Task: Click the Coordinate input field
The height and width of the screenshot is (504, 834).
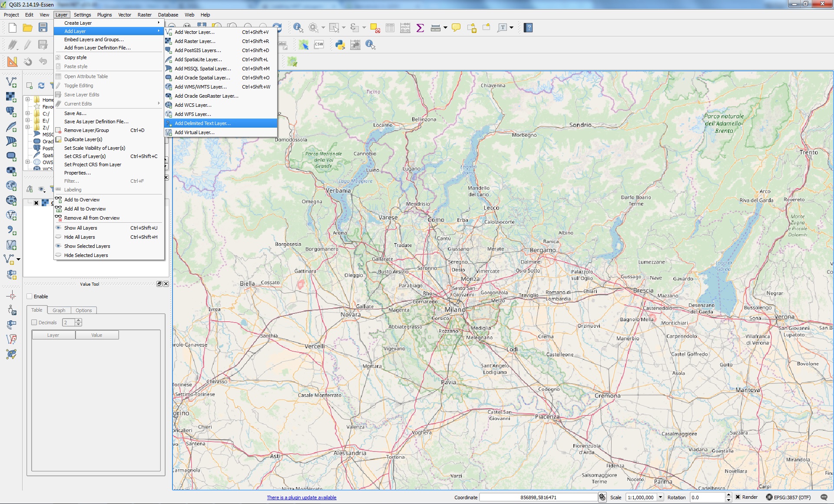Action: coord(538,497)
